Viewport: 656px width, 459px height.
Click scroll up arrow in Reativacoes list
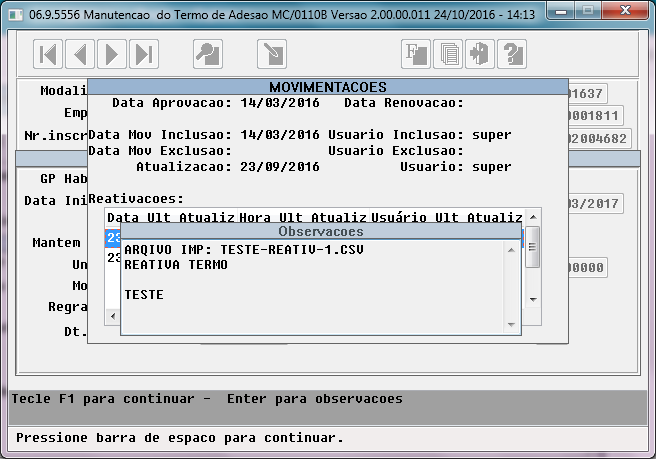click(533, 217)
